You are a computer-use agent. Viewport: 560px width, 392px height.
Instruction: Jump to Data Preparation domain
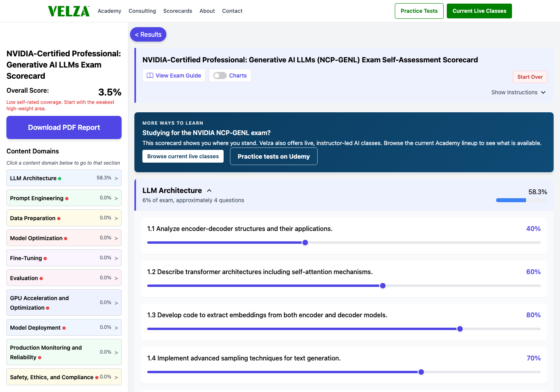click(x=64, y=218)
